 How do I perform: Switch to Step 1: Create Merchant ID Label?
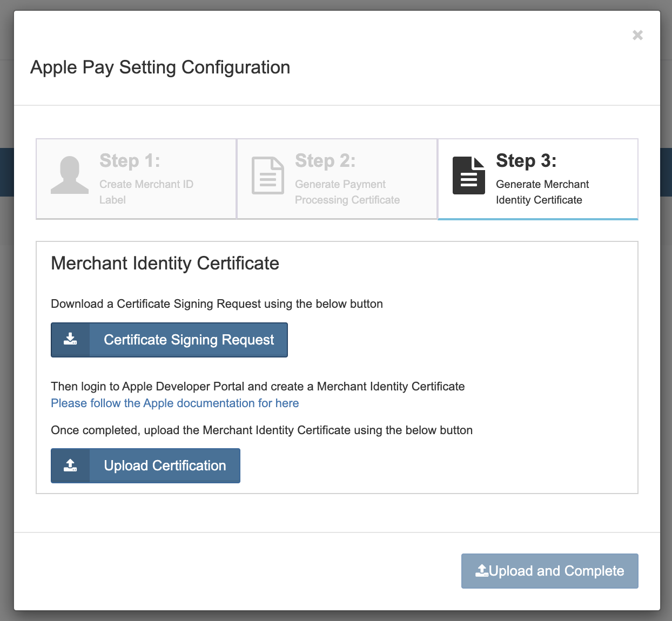136,178
